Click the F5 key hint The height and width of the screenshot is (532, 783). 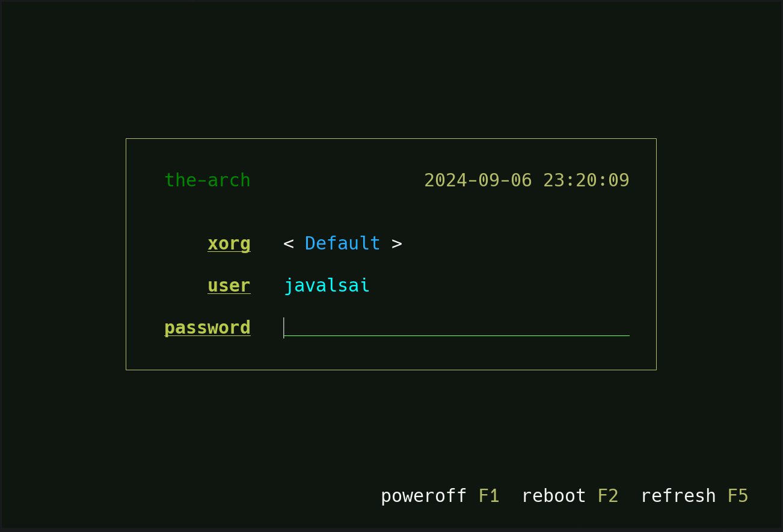click(738, 496)
